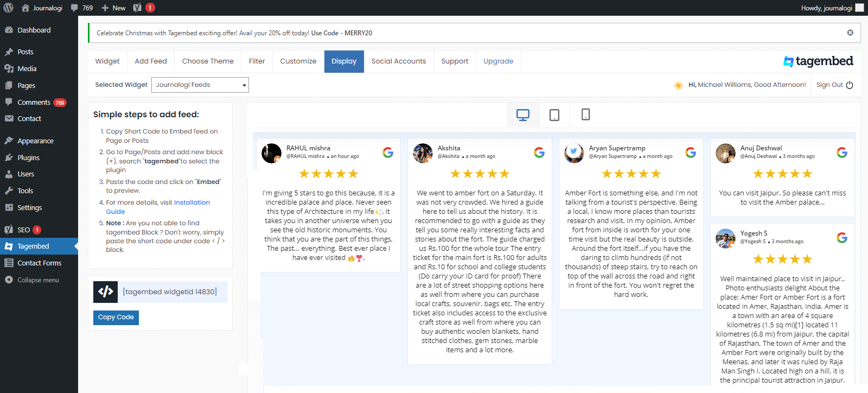Open Pages in sidebar
This screenshot has height=393, width=868.
[39, 85]
